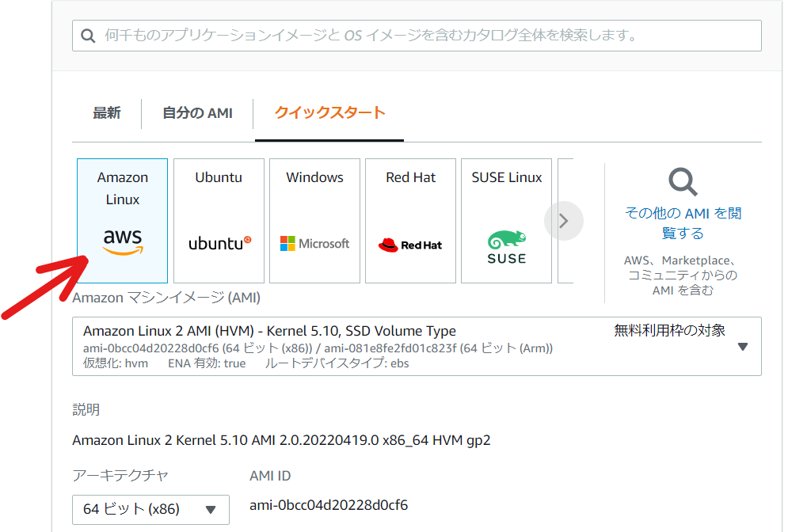
Task: Select the Ubuntu quick start card
Action: 219,221
